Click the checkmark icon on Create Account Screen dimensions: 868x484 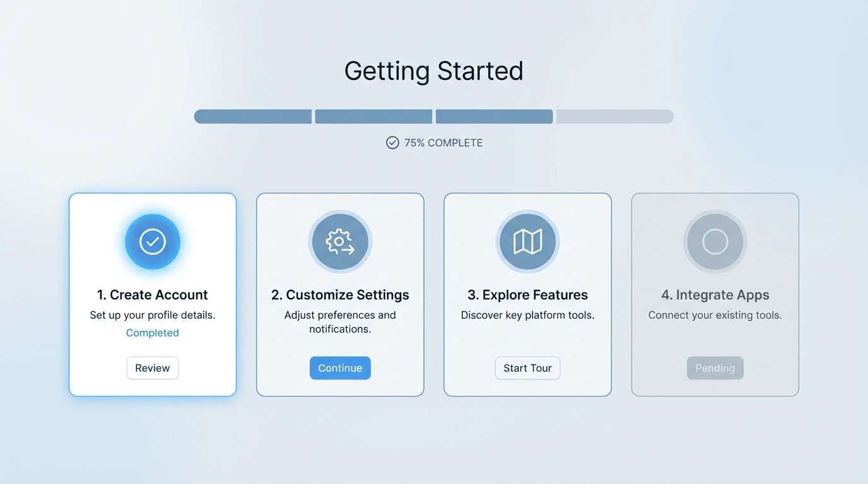(x=152, y=241)
